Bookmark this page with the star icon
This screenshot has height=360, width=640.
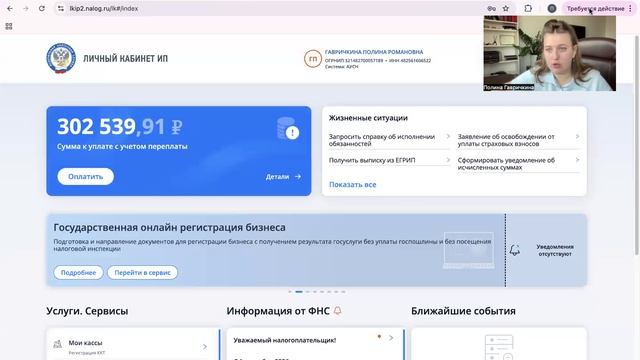tap(506, 8)
